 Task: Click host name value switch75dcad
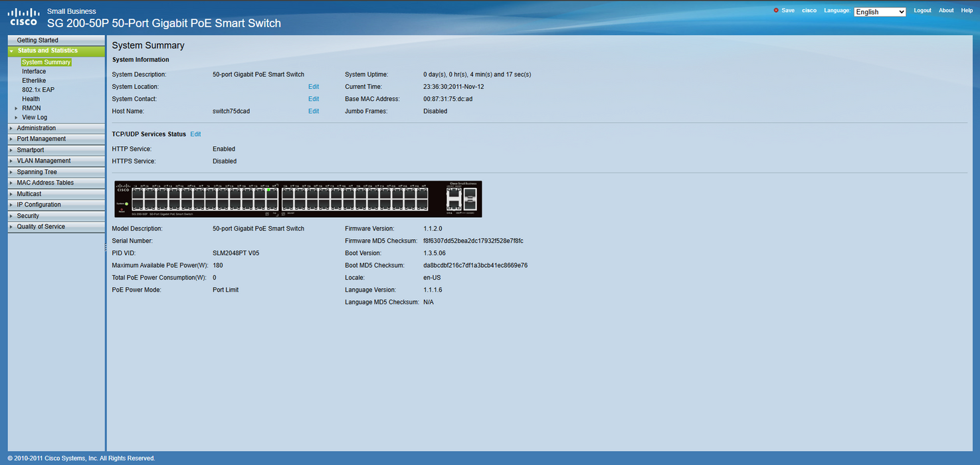[x=231, y=112]
